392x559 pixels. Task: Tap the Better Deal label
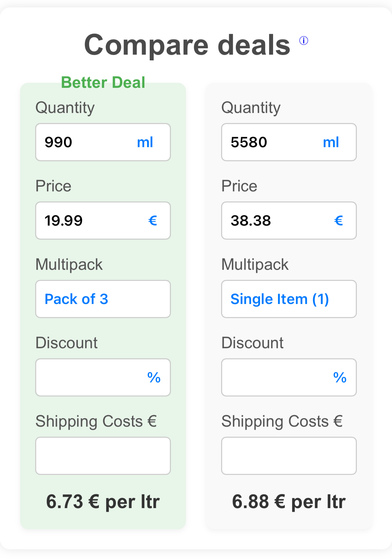click(103, 82)
